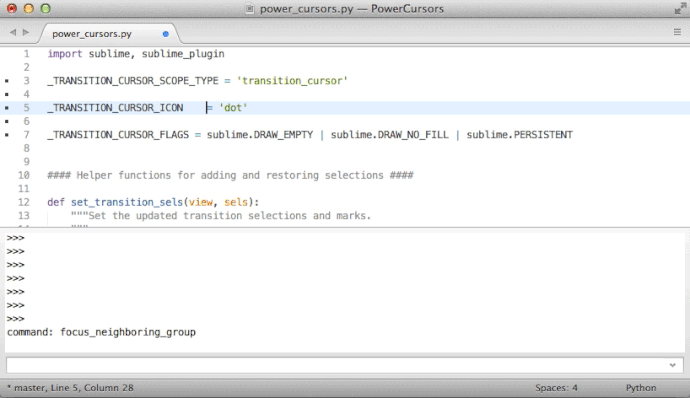Zoom the window with green button
This screenshot has width=690, height=398.
[x=45, y=8]
